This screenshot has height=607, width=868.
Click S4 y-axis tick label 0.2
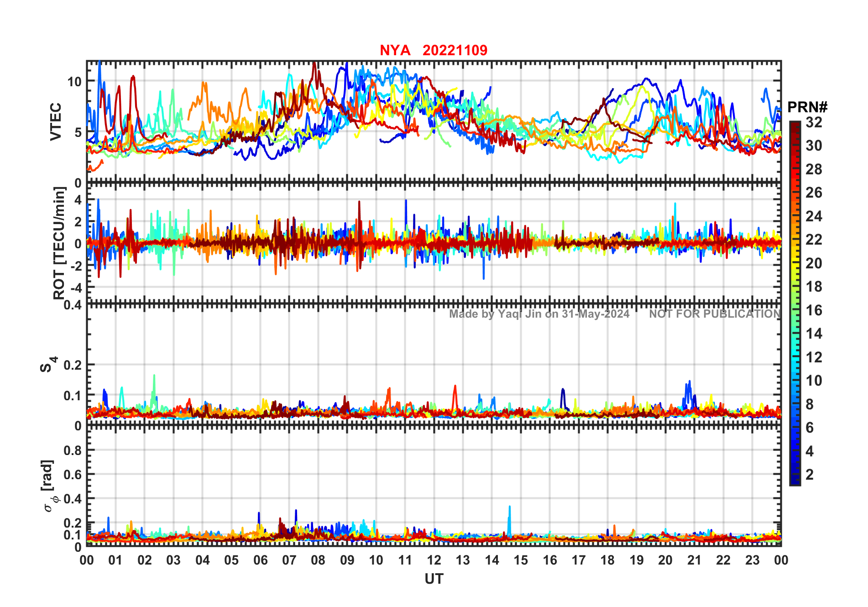pos(73,365)
